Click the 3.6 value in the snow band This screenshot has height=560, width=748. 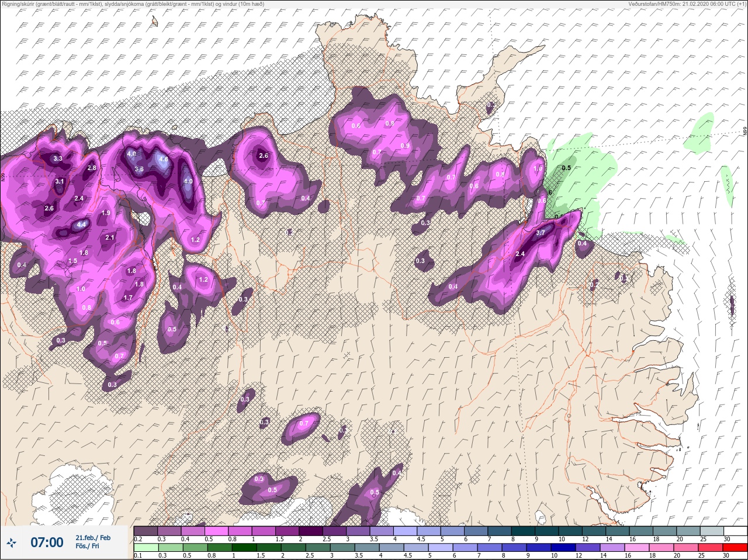coord(139,169)
